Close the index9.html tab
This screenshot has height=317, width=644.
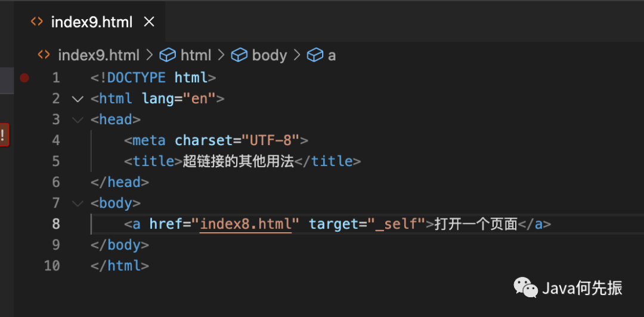point(150,22)
